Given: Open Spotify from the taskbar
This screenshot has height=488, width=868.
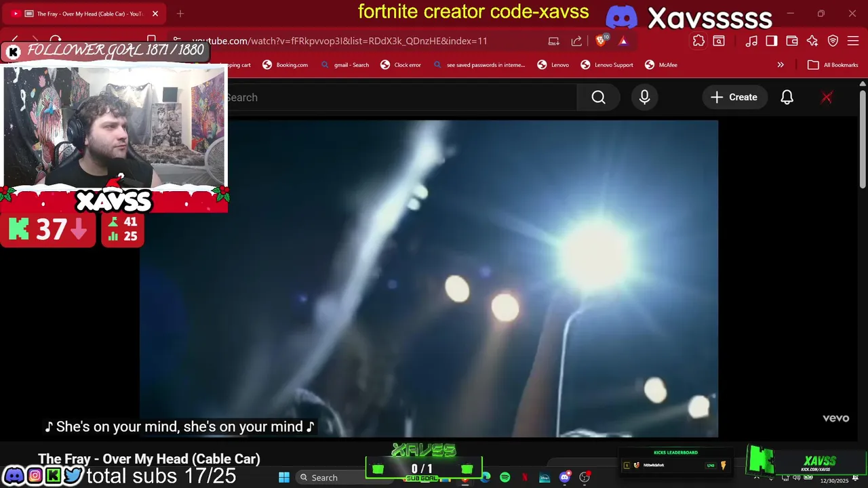Looking at the screenshot, I should pos(505,477).
